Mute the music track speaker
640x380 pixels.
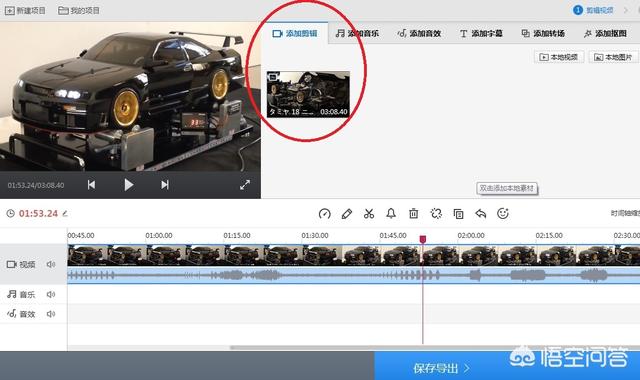(x=51, y=294)
